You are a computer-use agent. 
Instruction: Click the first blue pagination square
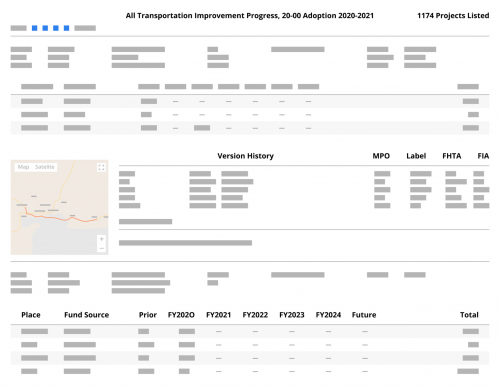coord(34,28)
